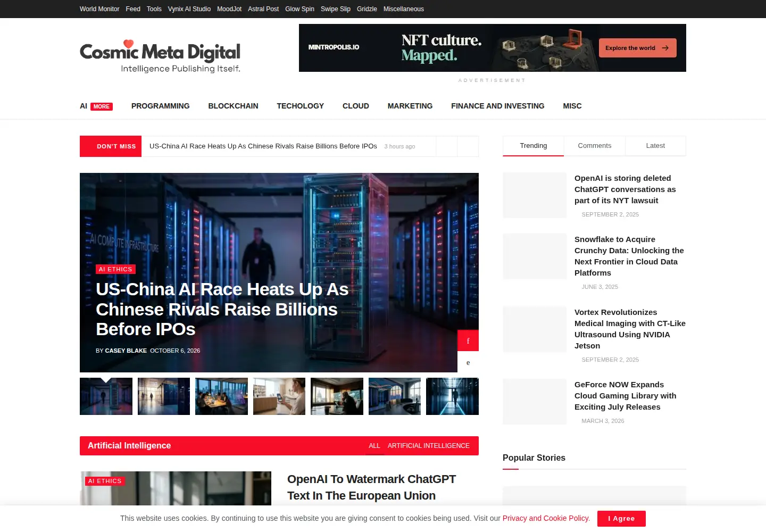
Task: Click AI Ethics tag on hero image
Action: click(x=115, y=269)
